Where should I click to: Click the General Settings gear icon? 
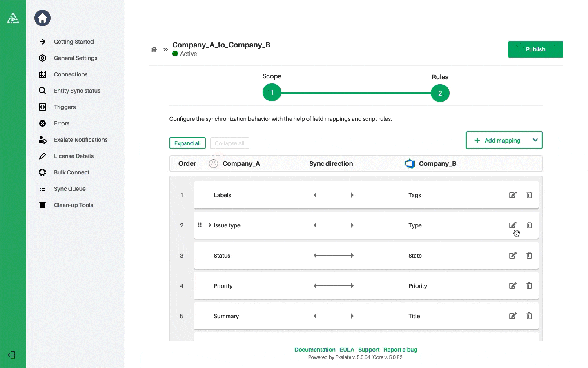(x=42, y=58)
